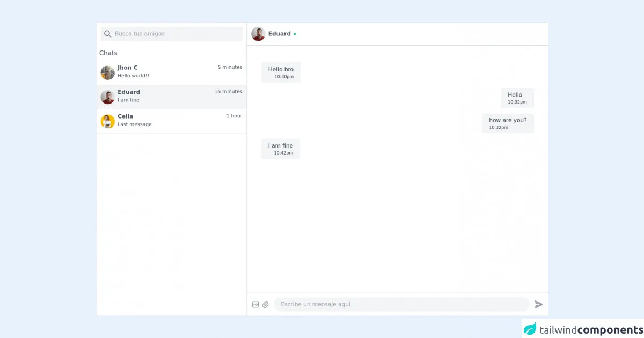Click the Eduard name in chat header
Viewport: 644px width, 338px height.
pos(279,34)
